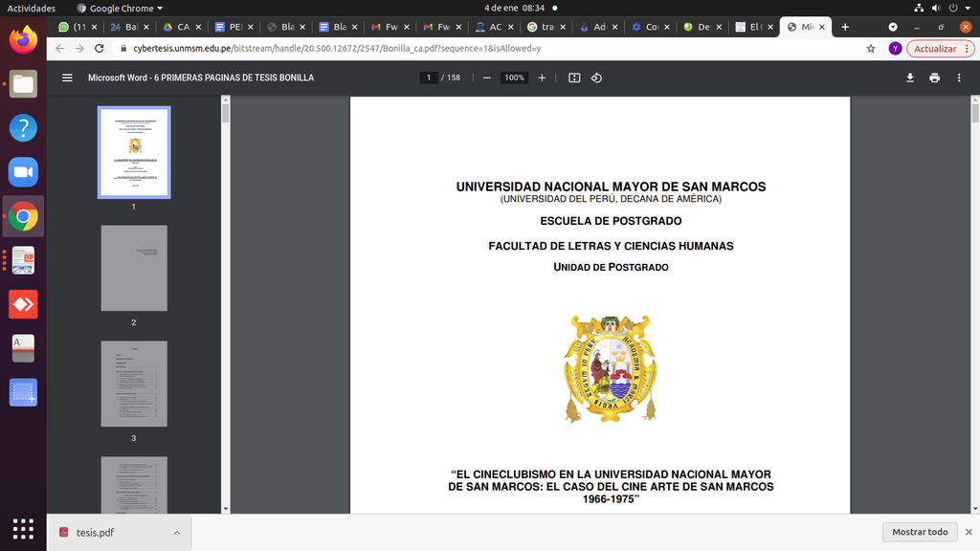The image size is (980, 551).
Task: Open Chrome profile avatar Y
Action: [x=895, y=48]
